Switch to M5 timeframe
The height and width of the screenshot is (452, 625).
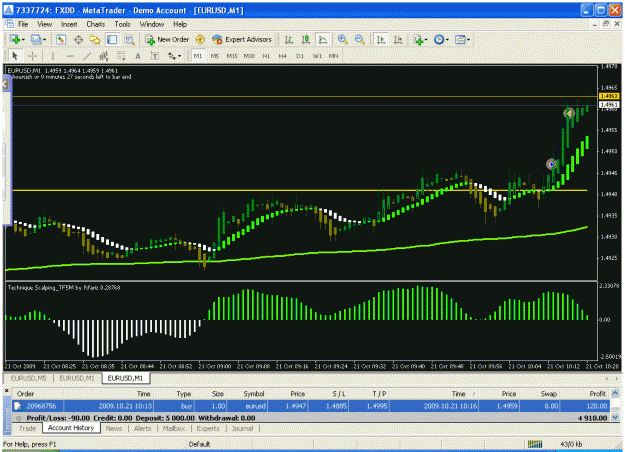tap(215, 56)
